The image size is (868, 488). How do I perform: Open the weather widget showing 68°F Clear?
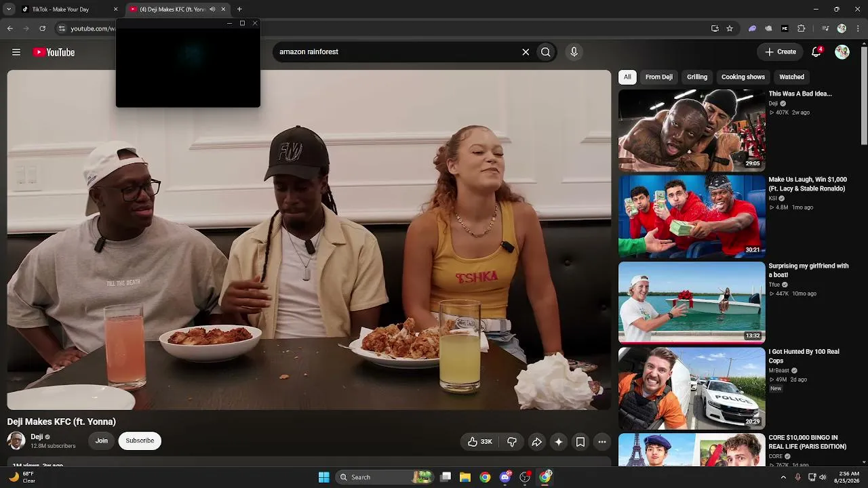22,477
